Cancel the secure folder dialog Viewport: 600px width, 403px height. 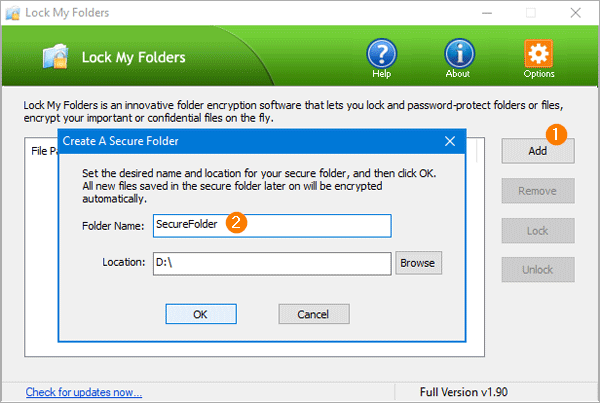(312, 314)
